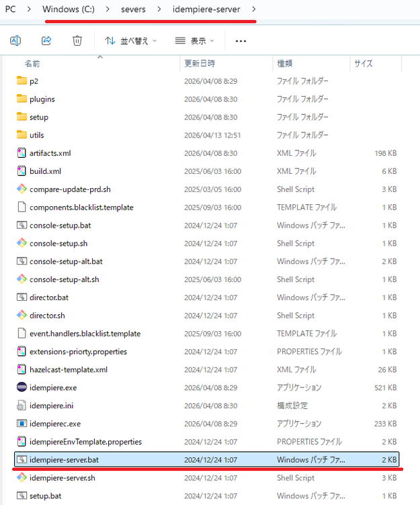
Task: Sort by 種類 column header
Action: point(285,63)
